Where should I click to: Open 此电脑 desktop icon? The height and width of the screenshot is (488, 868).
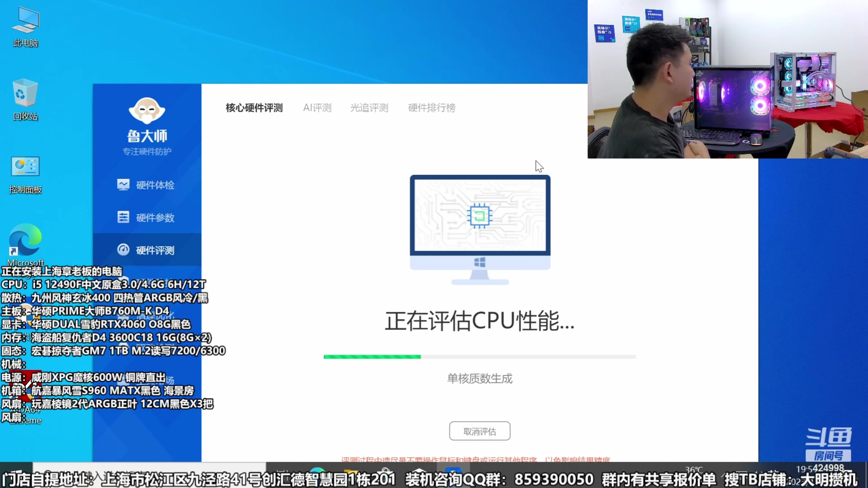25,25
